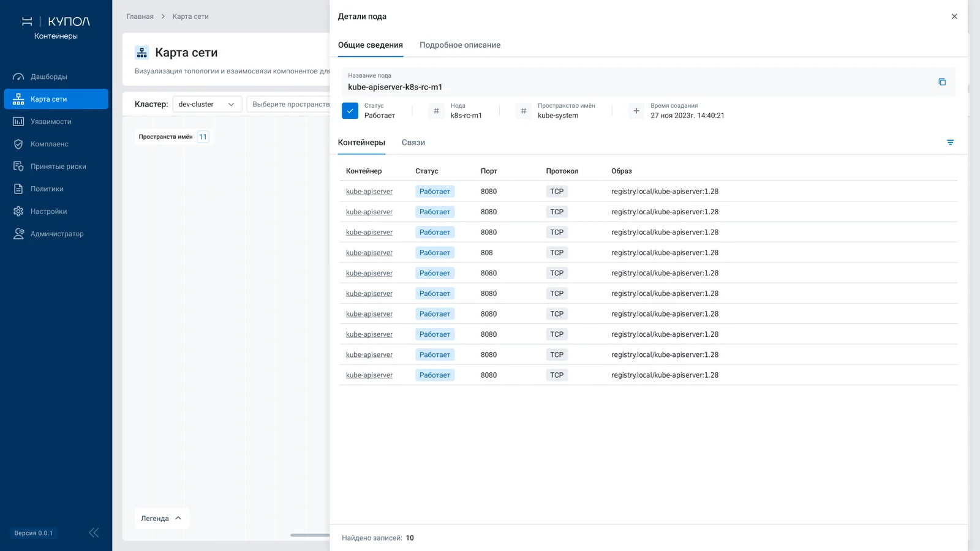Viewport: 980px width, 551px height.
Task: Click the Administrator user icon
Action: pos(18,234)
